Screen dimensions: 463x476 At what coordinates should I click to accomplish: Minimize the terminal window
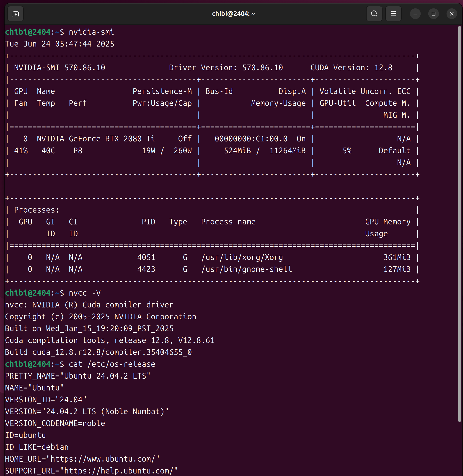click(415, 14)
